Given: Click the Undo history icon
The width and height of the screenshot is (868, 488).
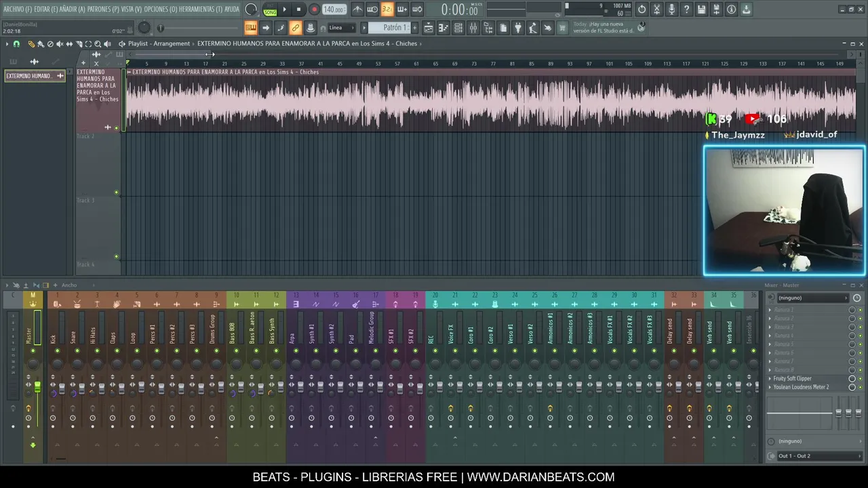Looking at the screenshot, I should pos(642,9).
